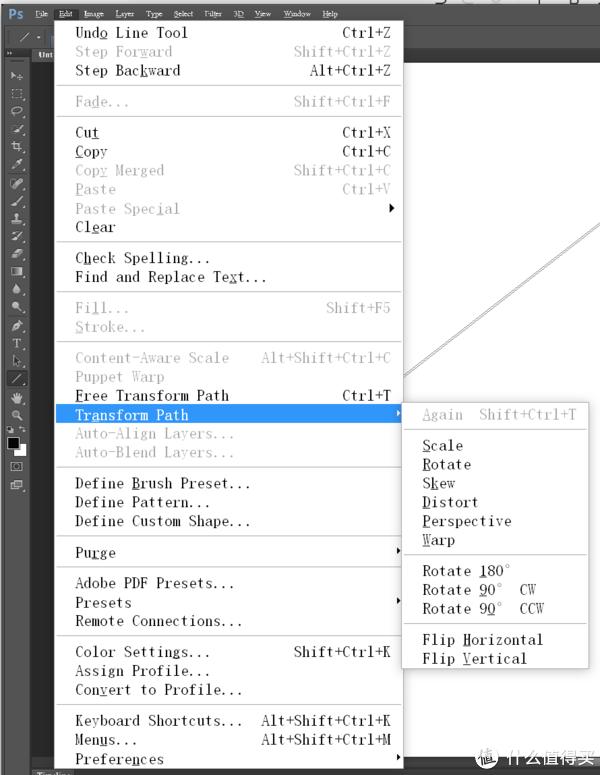Expand the Preferences submenu
The width and height of the screenshot is (600, 775).
point(398,757)
